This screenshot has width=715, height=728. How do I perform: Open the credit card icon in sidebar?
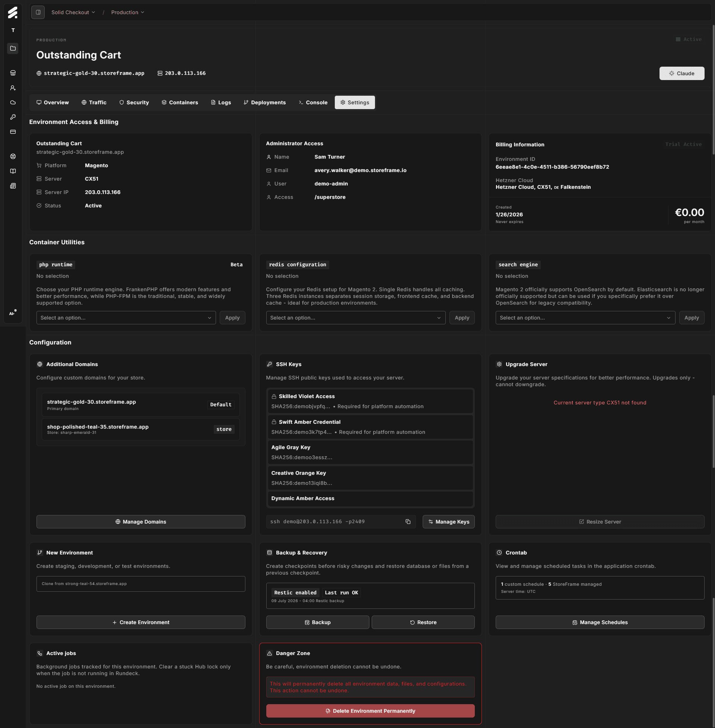click(13, 132)
